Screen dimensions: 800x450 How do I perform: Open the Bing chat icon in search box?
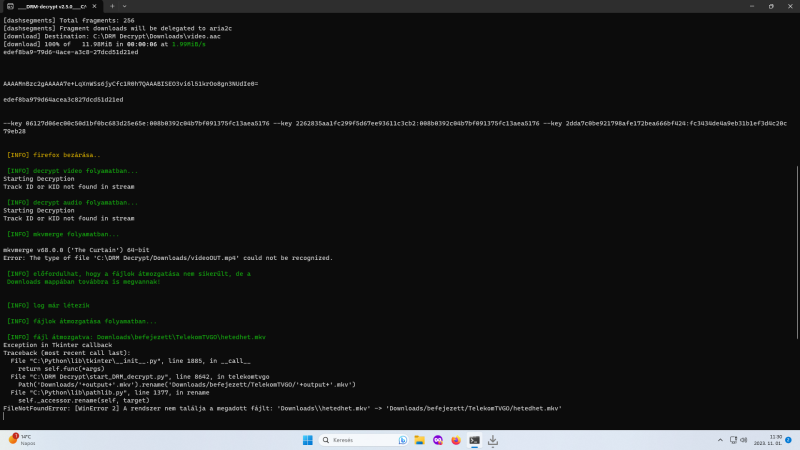(403, 440)
